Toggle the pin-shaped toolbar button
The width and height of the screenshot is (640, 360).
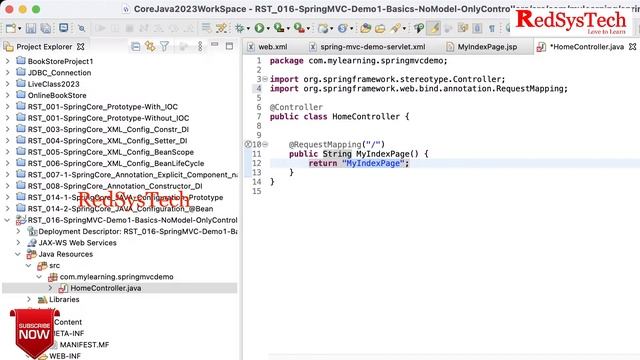point(419,28)
